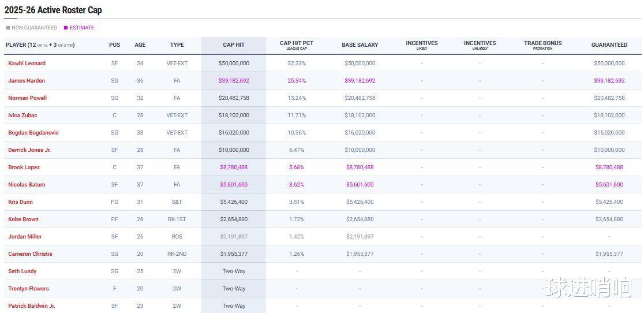Open Patrick Baldwin Jr. player page

pos(32,306)
